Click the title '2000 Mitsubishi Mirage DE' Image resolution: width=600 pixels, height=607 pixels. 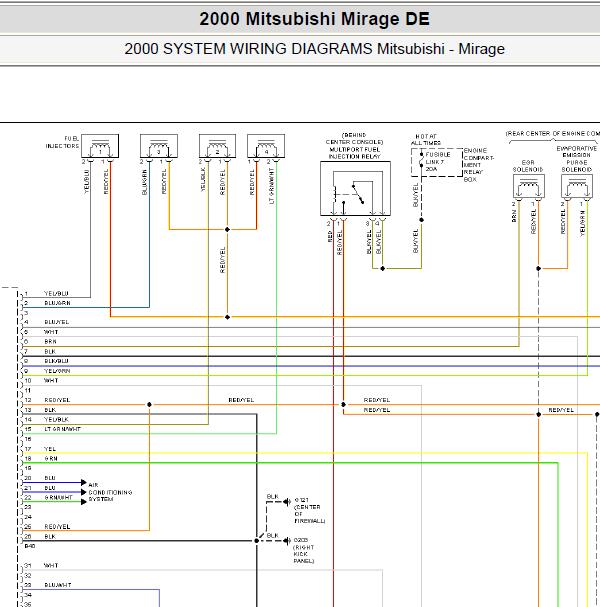314,19
